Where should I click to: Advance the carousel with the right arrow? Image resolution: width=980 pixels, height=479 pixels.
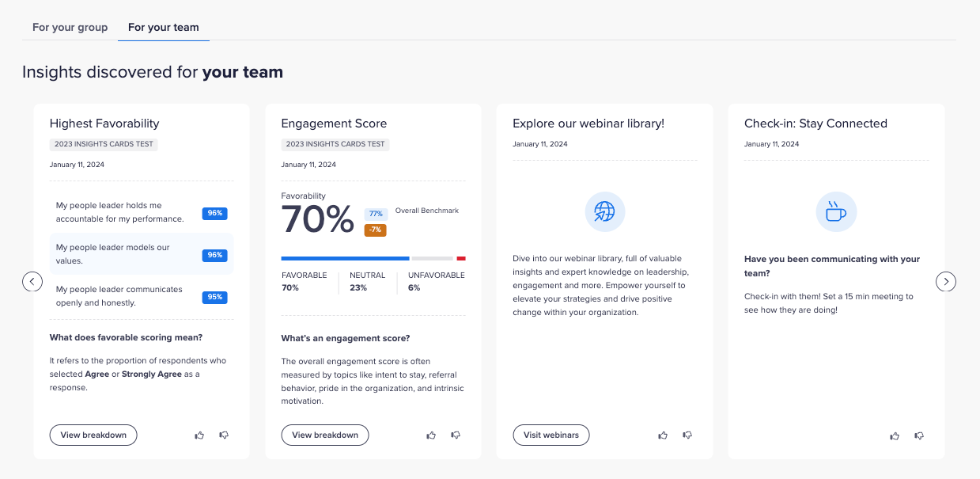click(x=946, y=281)
